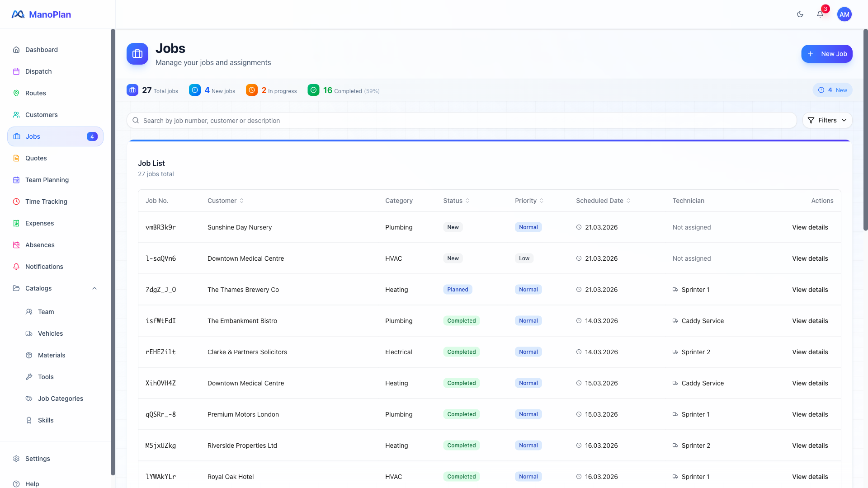View details for Sunshine Day Nursery job
The image size is (868, 488).
click(x=810, y=227)
